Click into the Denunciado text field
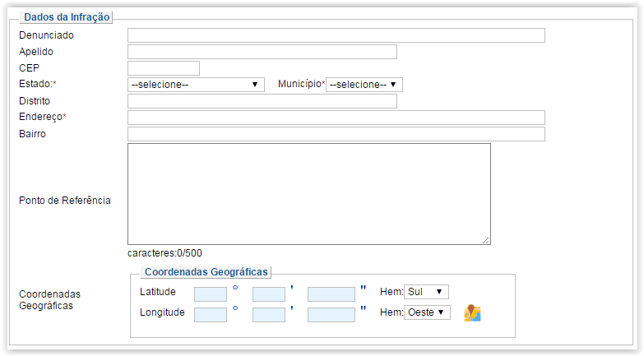This screenshot has height=356, width=644. click(x=336, y=35)
